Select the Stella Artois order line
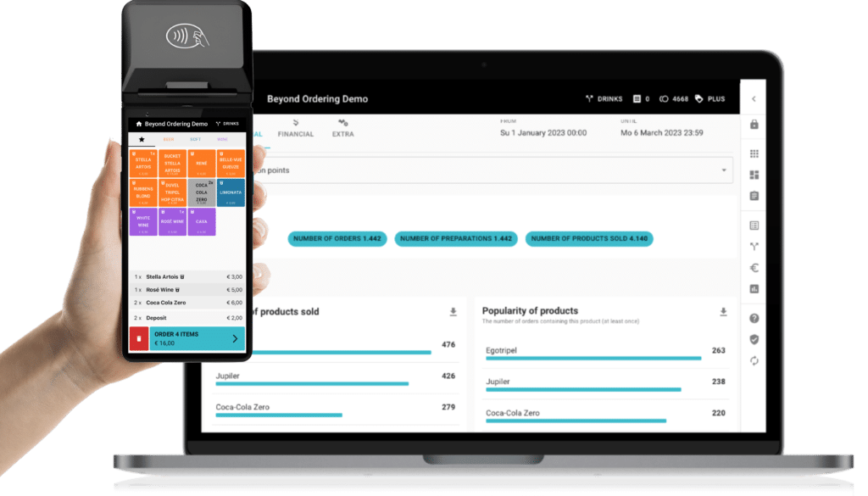 coord(187,276)
